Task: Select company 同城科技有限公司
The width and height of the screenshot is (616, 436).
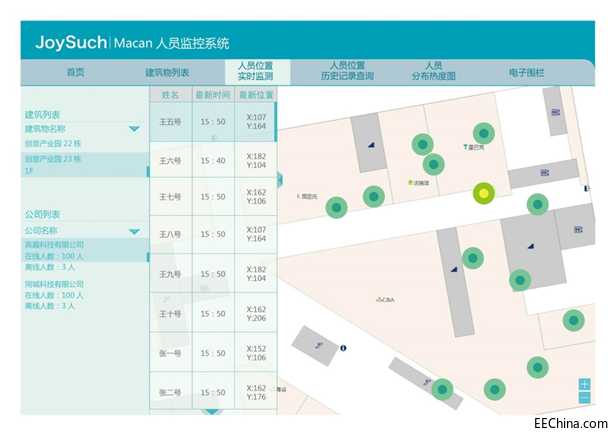Action: click(x=55, y=284)
